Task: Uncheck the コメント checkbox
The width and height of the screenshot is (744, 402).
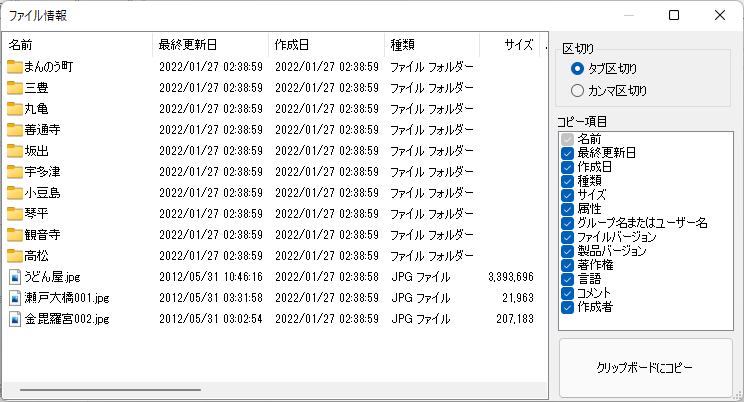Action: tap(567, 293)
